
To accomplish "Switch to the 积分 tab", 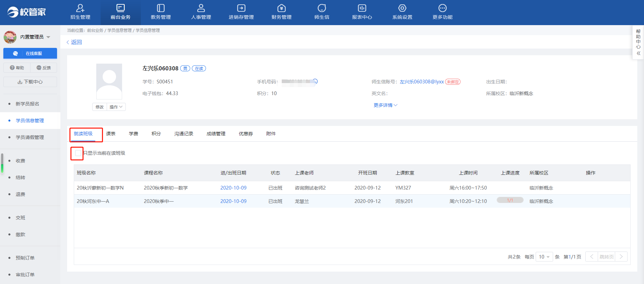I will coord(156,134).
